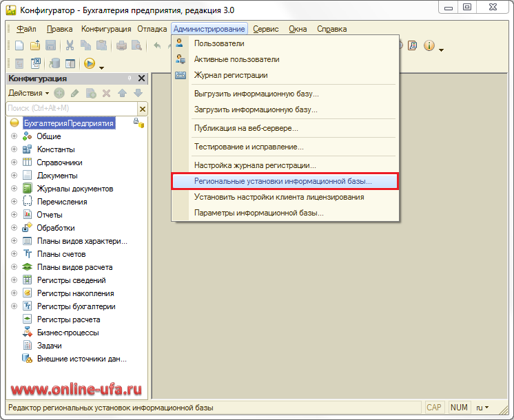The height and width of the screenshot is (420, 514).
Task: Open the dropdown next to the play button
Action: (101, 67)
